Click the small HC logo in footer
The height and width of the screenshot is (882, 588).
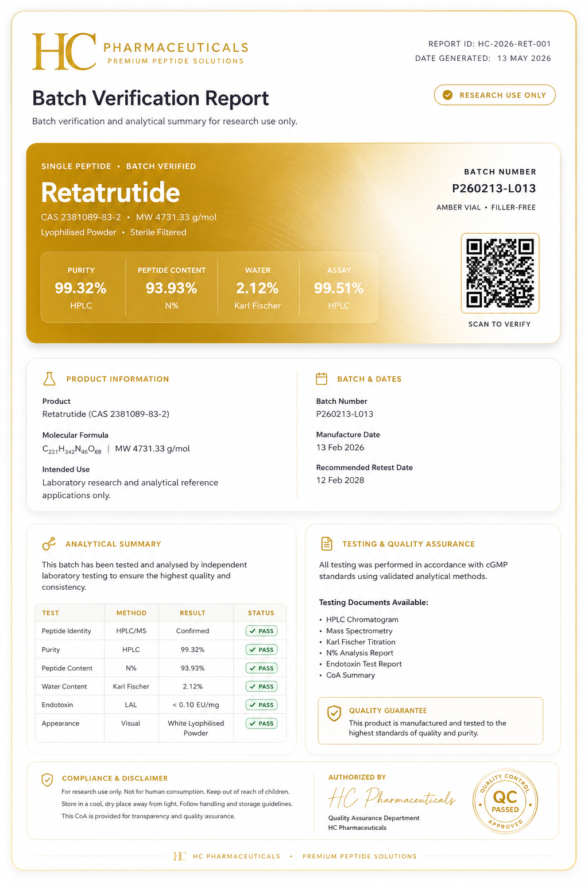pyautogui.click(x=180, y=856)
